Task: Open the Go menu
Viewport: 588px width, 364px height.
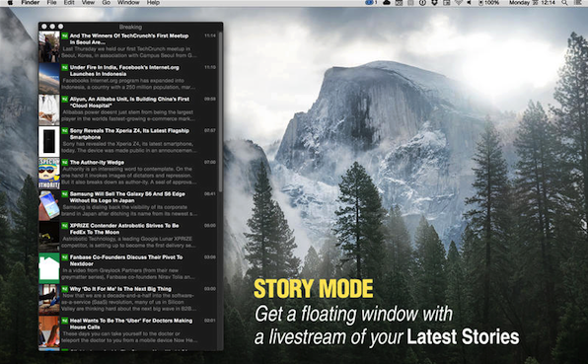Action: 107,3
